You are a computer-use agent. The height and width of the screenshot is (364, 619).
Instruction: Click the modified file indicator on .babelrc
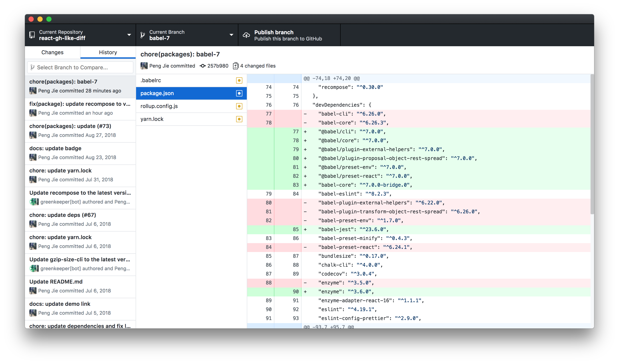coord(239,80)
